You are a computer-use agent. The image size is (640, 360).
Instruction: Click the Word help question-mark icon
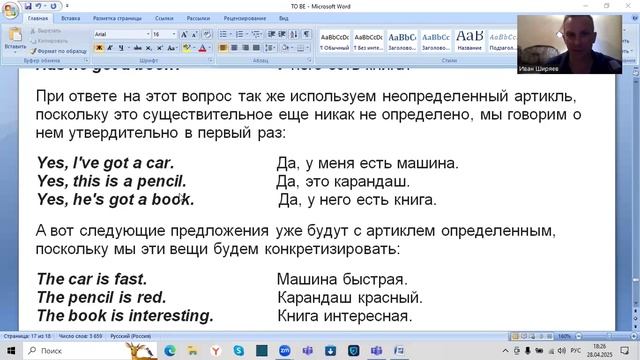pyautogui.click(x=635, y=18)
